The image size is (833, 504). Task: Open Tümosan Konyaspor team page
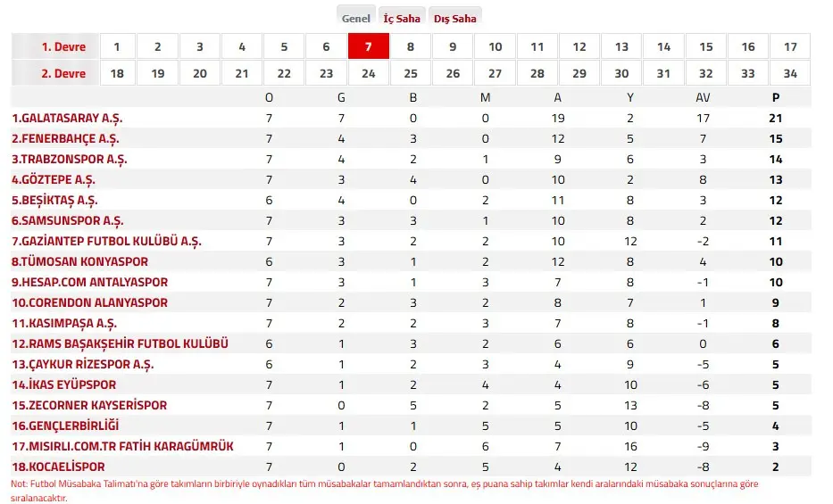coord(79,261)
